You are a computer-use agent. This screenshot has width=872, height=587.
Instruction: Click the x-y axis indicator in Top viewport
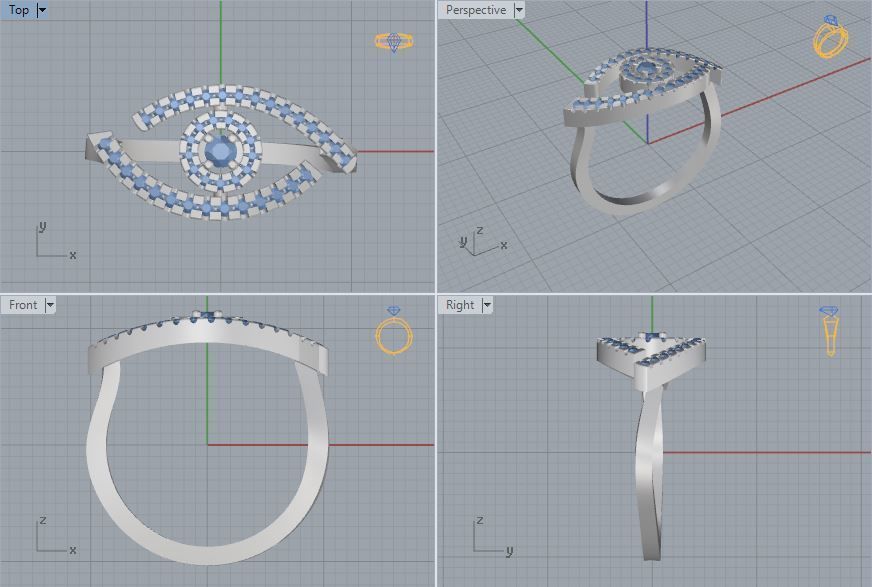(x=56, y=241)
